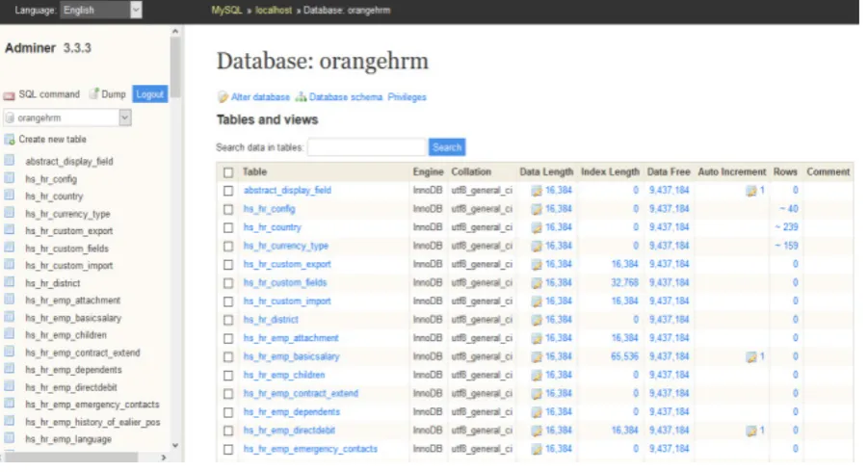Click sidebar vertical scrollbar up arrow
Image resolution: width=868 pixels, height=472 pixels.
point(175,32)
